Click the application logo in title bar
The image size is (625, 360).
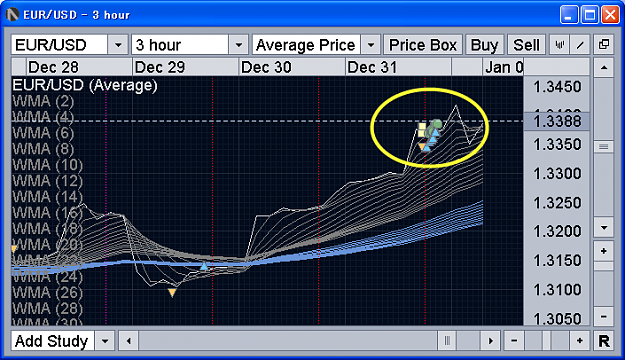pyautogui.click(x=13, y=15)
